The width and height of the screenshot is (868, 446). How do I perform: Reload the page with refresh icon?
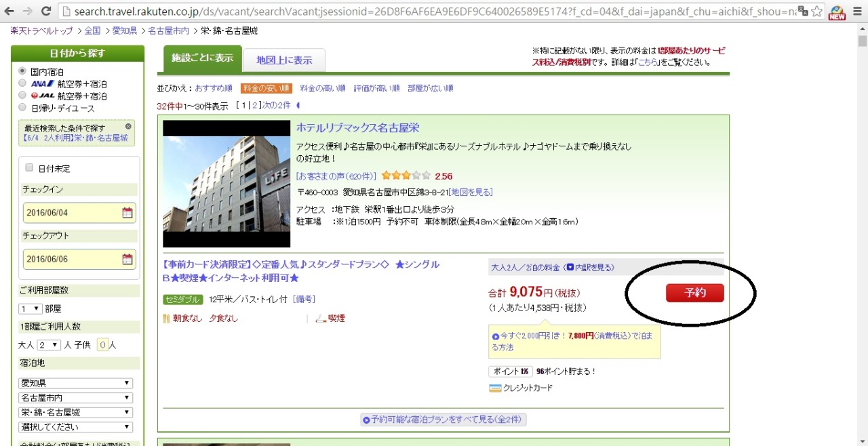point(46,11)
